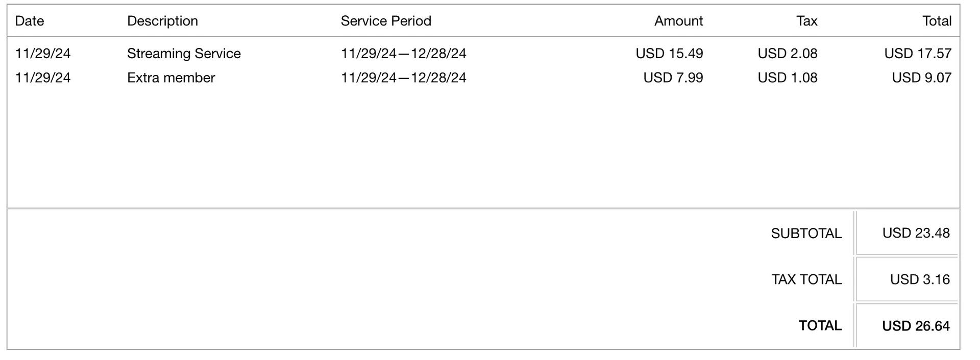Click the USD 15.49 amount
Viewport: 980px width, 360px height.
coord(669,54)
